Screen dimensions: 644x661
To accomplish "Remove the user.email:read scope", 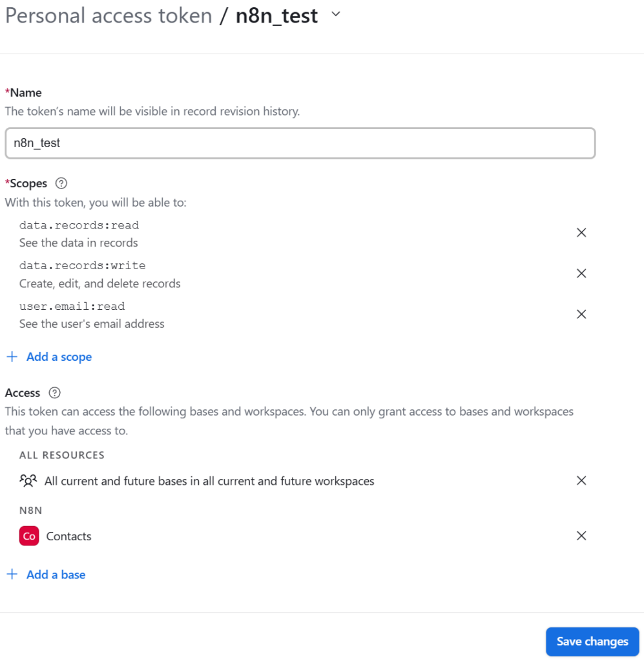I will [581, 314].
